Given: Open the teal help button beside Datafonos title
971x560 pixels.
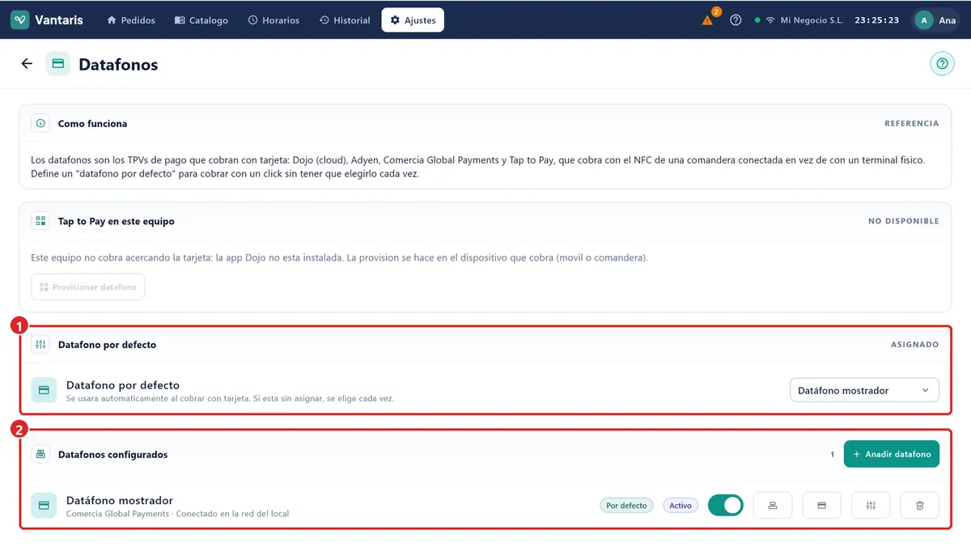Looking at the screenshot, I should [x=942, y=64].
